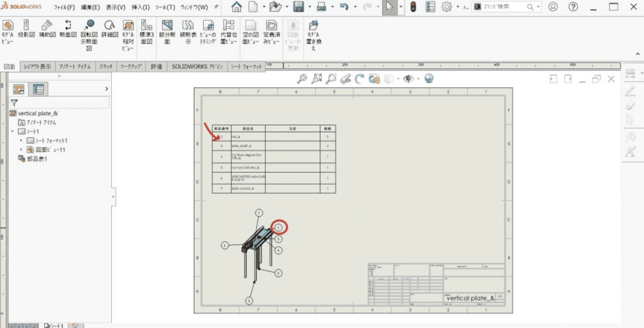Screen dimensions: 644x328
Task: Select the Empty View tool
Action: (x=251, y=32)
